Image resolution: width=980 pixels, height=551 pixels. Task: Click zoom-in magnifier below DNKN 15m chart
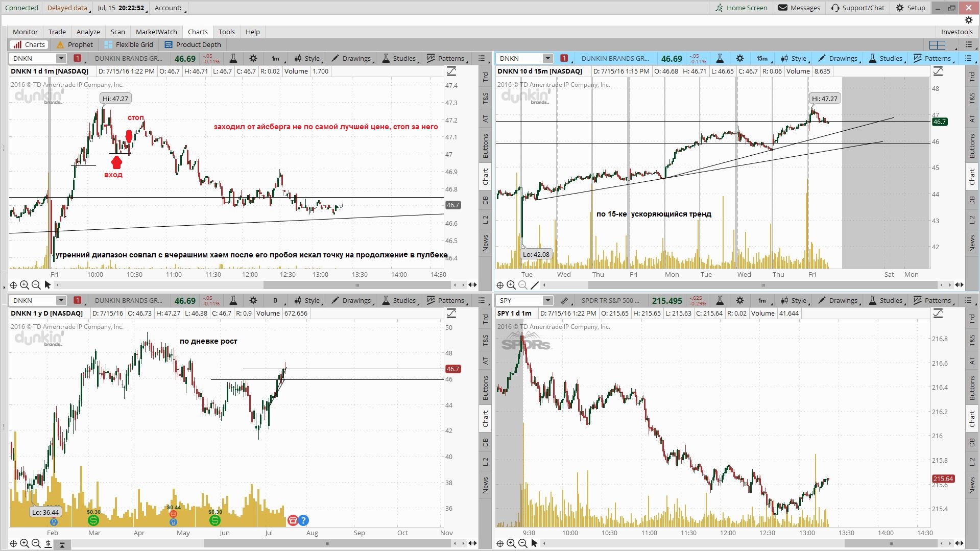pyautogui.click(x=511, y=285)
